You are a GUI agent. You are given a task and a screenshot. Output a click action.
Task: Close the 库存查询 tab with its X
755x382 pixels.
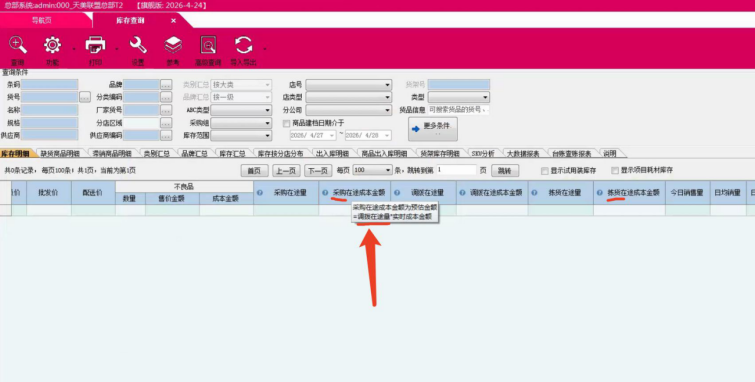[173, 21]
